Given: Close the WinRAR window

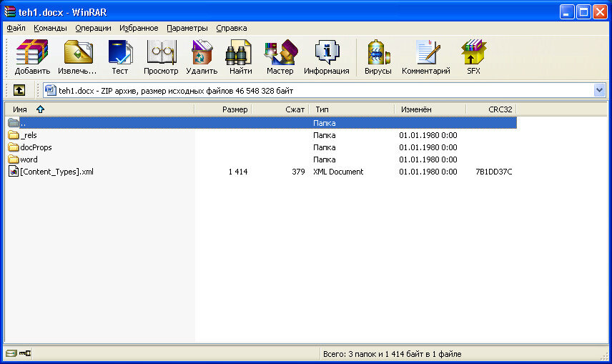Looking at the screenshot, I should click(600, 11).
